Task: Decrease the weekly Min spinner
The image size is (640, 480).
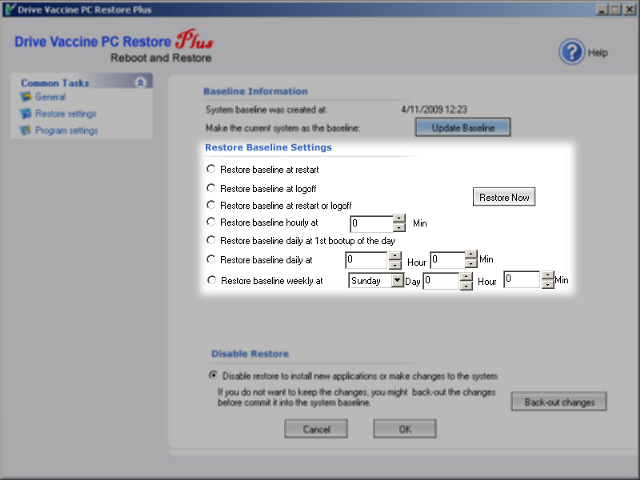Action: 547,284
